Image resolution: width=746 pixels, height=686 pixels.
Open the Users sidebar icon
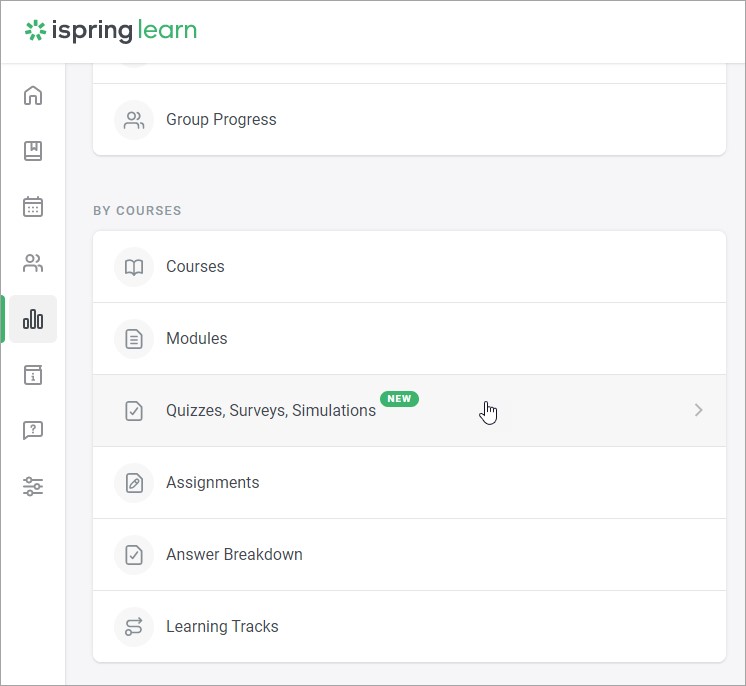click(x=33, y=263)
